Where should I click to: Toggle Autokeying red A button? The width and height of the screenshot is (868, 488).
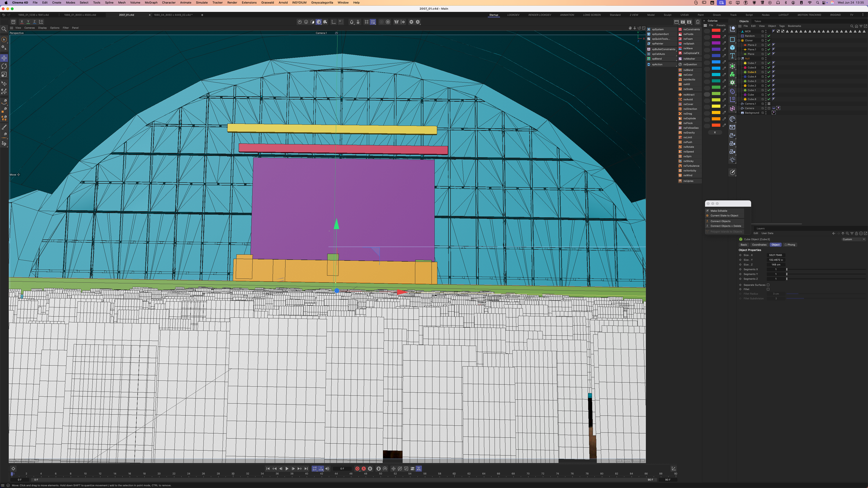coord(364,469)
